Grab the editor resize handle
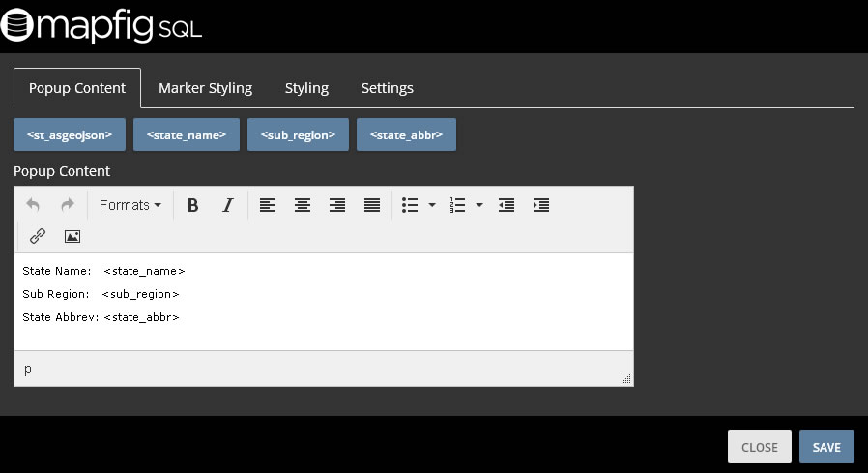The height and width of the screenshot is (473, 868). pyautogui.click(x=626, y=379)
